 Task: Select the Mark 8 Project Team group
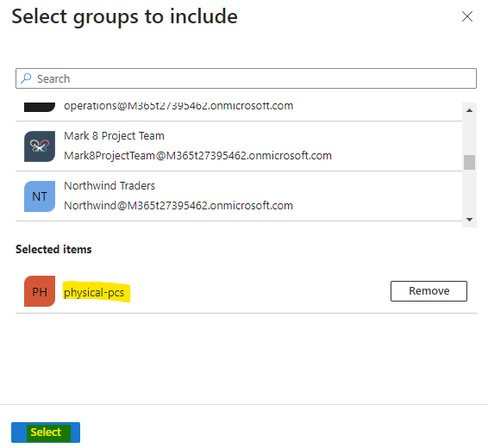114,136
